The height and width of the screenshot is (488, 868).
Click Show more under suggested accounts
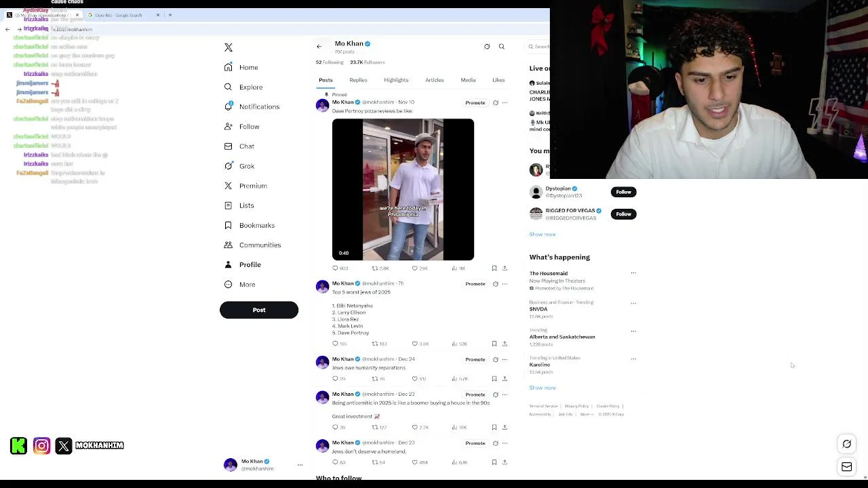[x=542, y=235]
